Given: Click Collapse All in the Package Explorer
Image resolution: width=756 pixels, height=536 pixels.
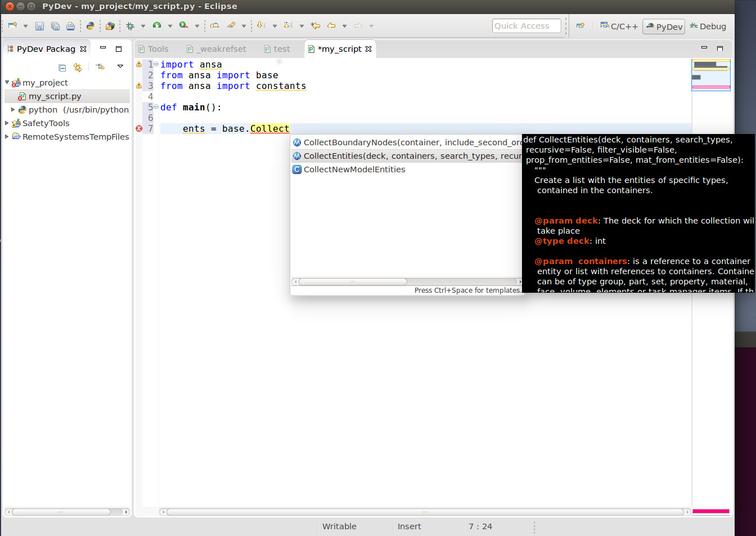Looking at the screenshot, I should tap(62, 68).
